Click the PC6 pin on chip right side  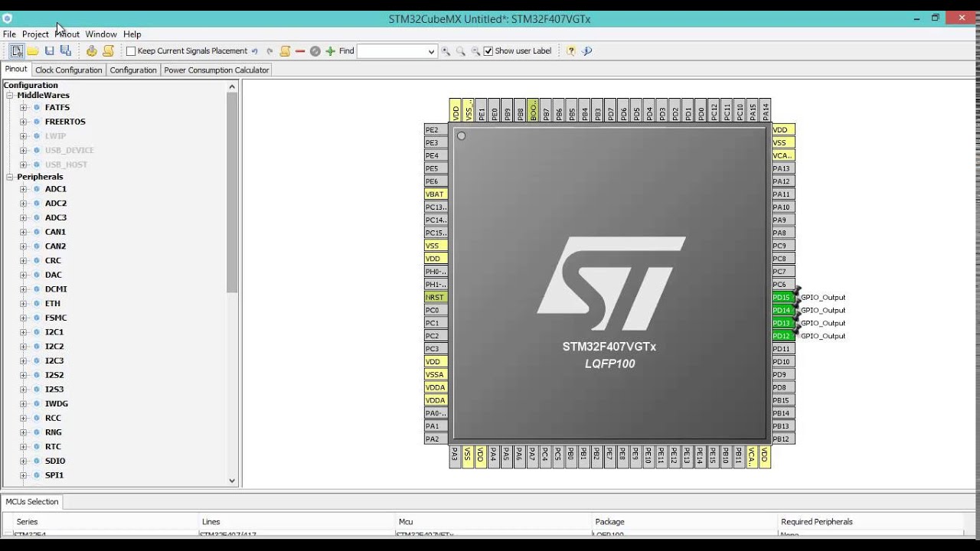[x=782, y=285]
